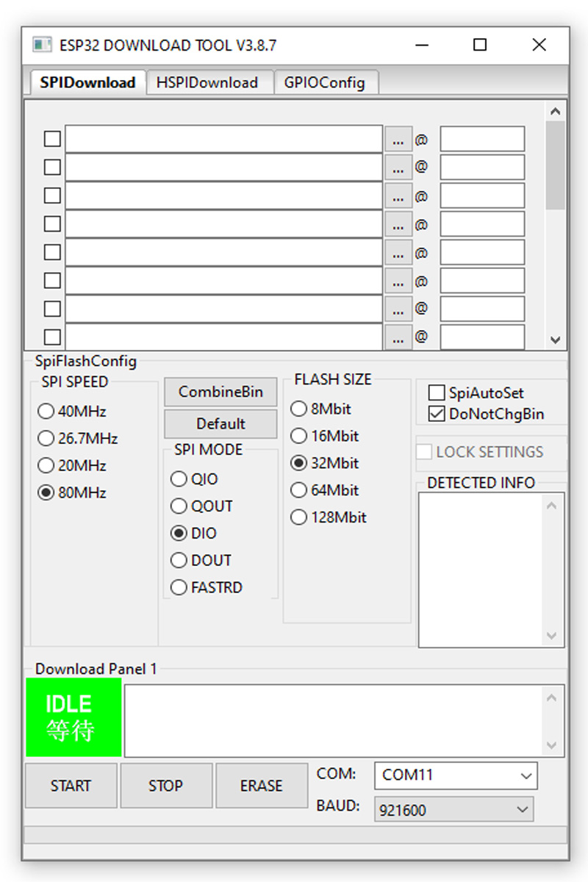
Task: Click the ... browse button on the third row
Action: point(398,195)
